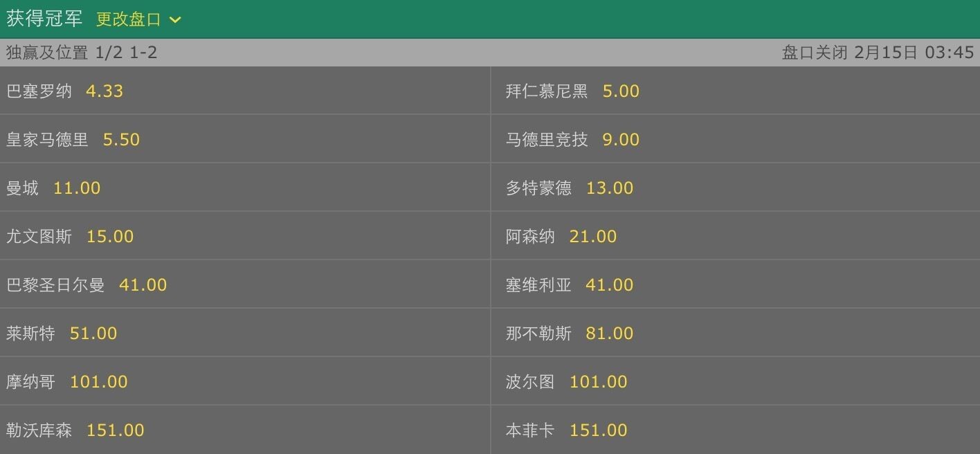Pick 多特蒙德 at 13.00

point(735,188)
